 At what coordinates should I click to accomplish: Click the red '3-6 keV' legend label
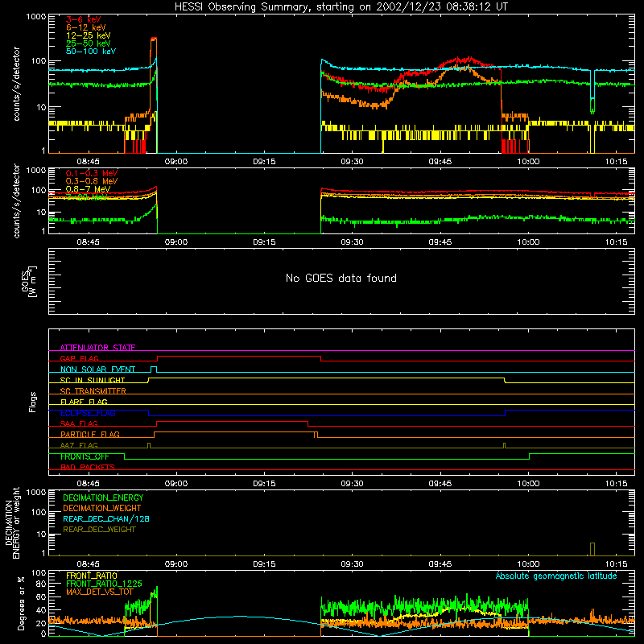click(84, 19)
